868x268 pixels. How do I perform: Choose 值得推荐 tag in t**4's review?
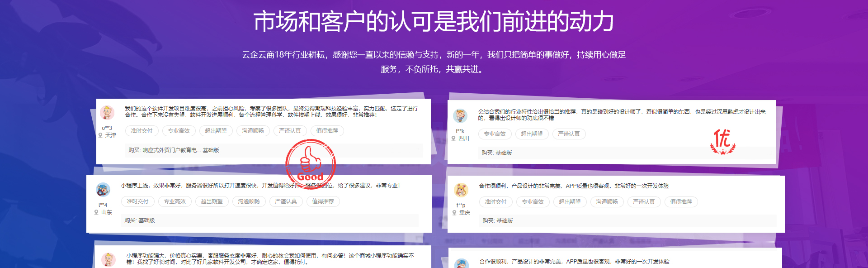323,201
